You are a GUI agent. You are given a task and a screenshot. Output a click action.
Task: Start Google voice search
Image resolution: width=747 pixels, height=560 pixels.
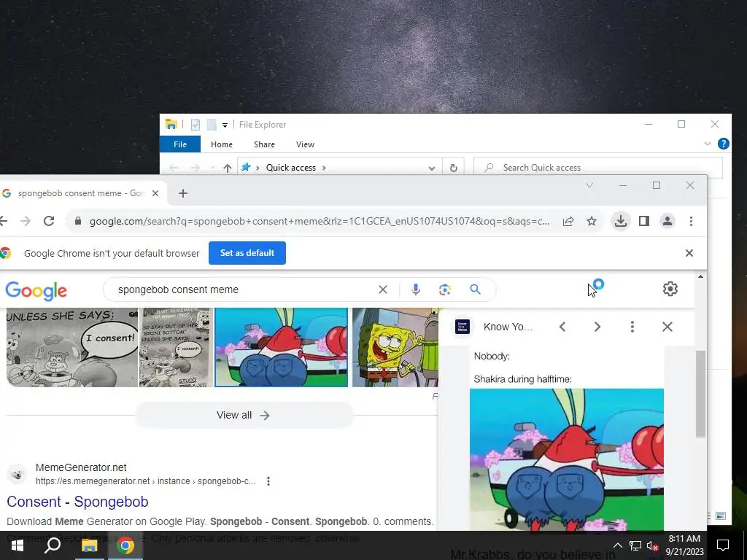415,289
